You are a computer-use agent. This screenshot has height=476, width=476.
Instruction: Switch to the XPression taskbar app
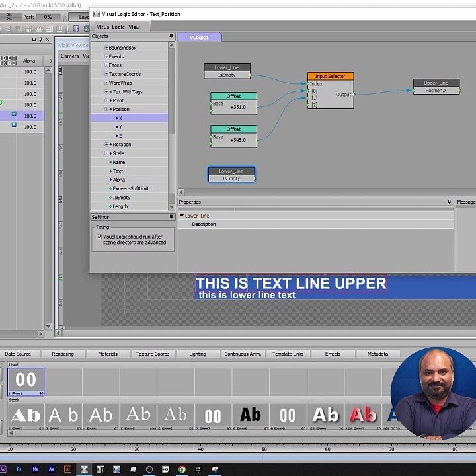(84, 469)
